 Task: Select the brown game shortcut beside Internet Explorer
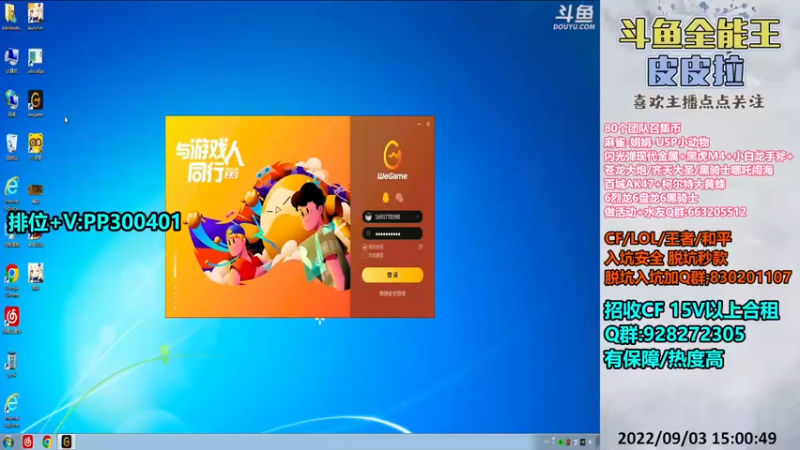point(35,192)
